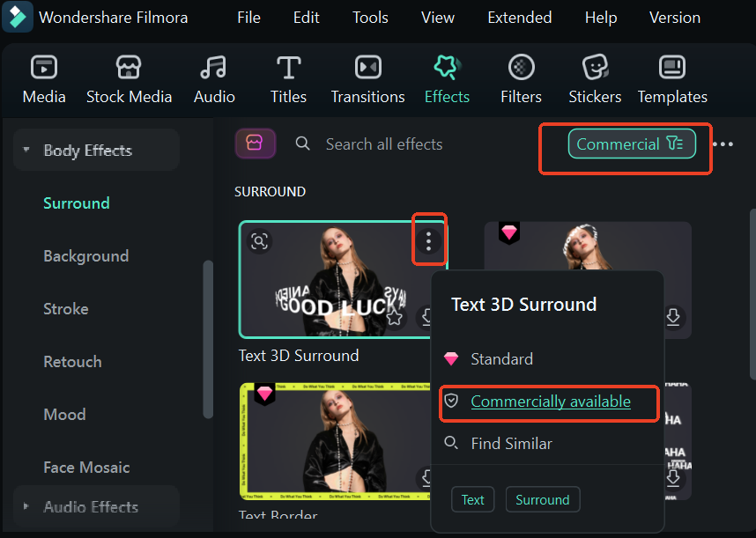Open the Extended menu

(x=519, y=18)
